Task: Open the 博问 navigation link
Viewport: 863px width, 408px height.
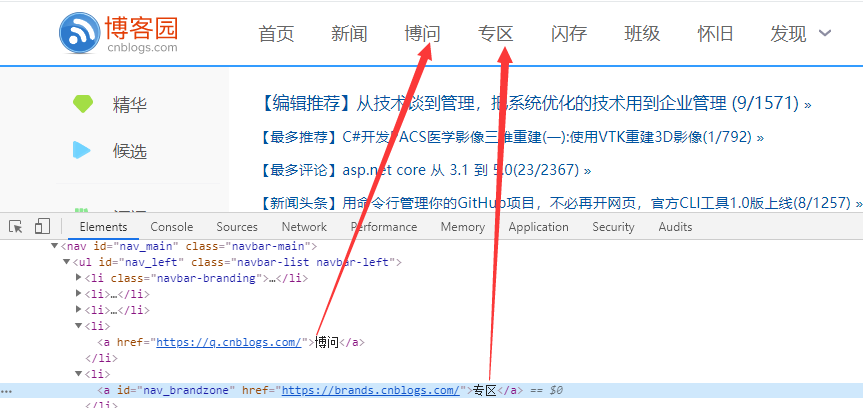Action: (x=422, y=33)
